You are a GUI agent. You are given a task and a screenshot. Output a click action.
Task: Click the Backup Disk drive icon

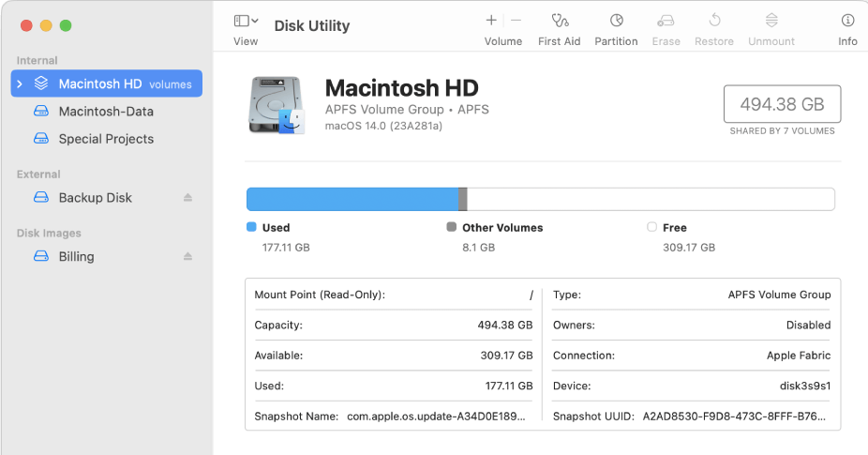coord(41,197)
